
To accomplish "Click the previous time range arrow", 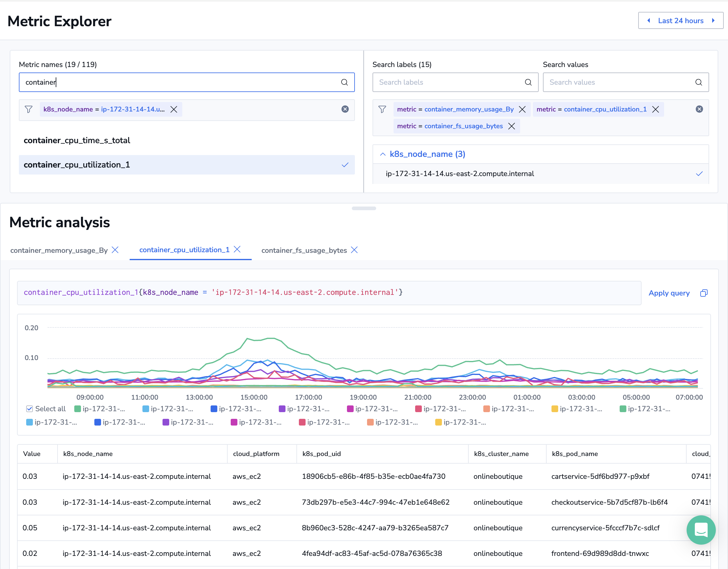I will [649, 21].
